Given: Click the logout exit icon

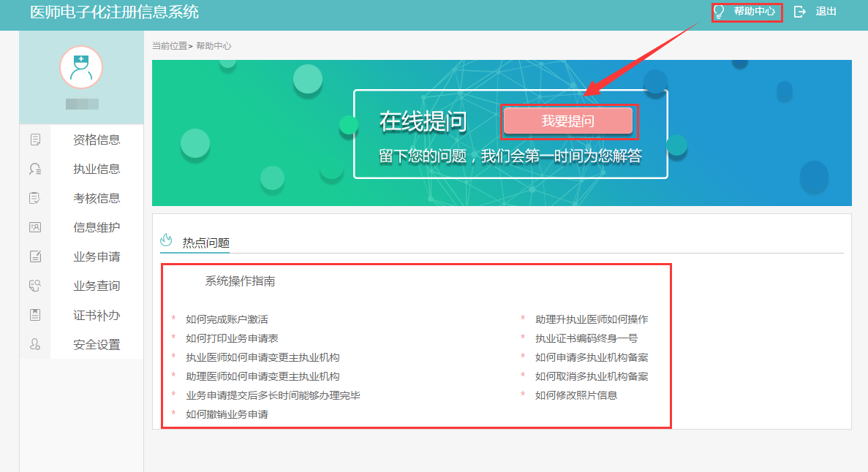Looking at the screenshot, I should click(x=801, y=12).
